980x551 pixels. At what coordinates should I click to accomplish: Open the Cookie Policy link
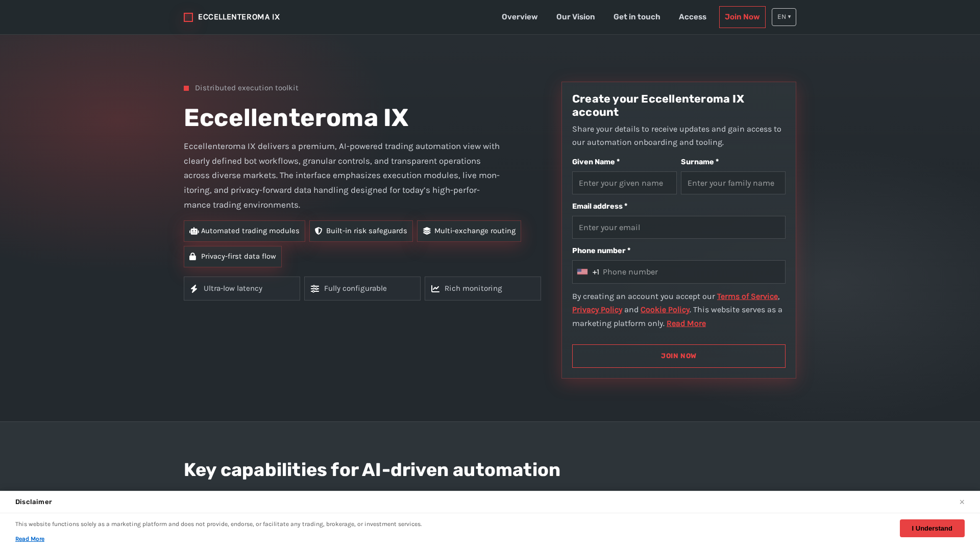click(x=665, y=310)
